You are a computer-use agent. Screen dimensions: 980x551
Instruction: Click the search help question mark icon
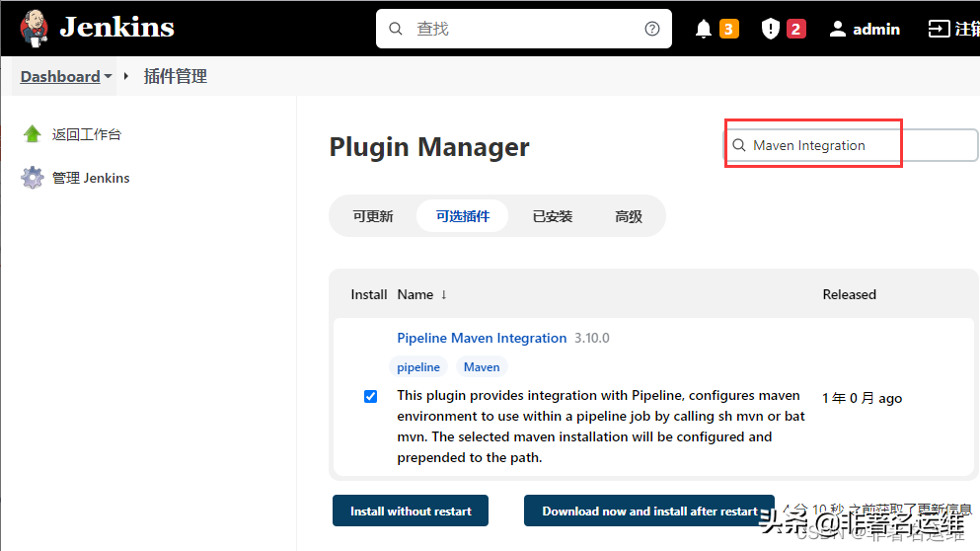(652, 29)
